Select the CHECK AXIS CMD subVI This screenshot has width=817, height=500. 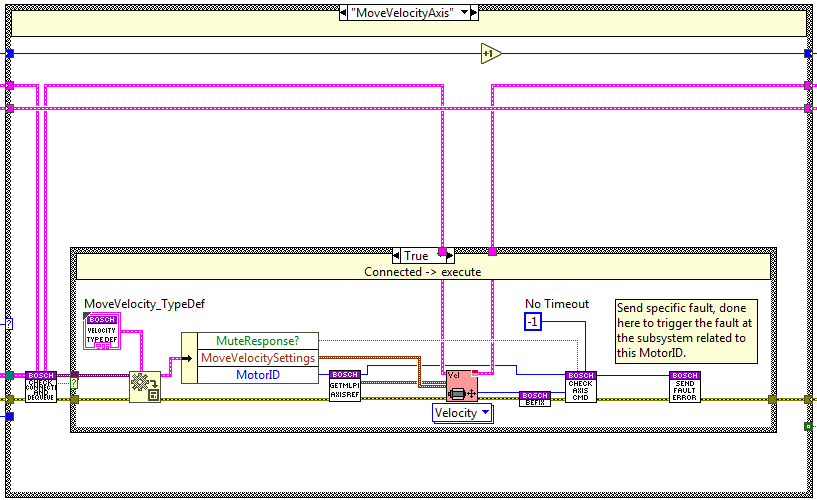(580, 386)
